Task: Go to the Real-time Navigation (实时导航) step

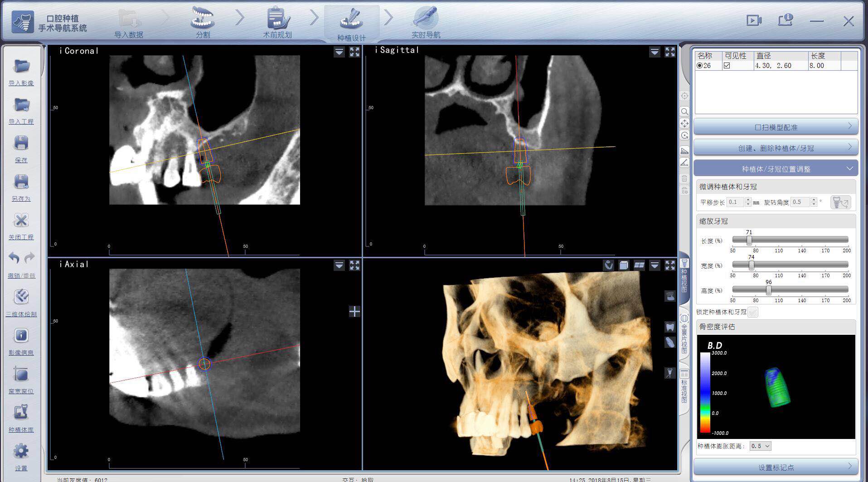Action: 426,23
